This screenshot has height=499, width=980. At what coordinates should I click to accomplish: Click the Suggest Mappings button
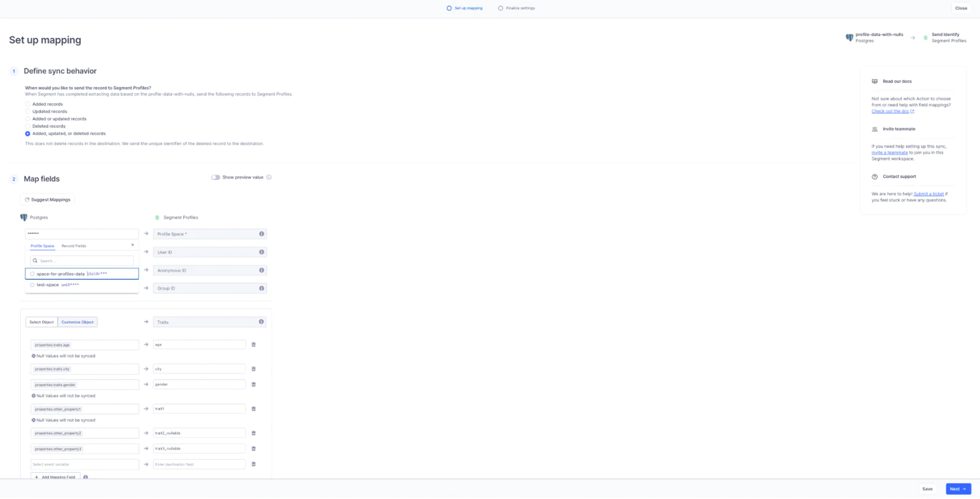point(47,200)
